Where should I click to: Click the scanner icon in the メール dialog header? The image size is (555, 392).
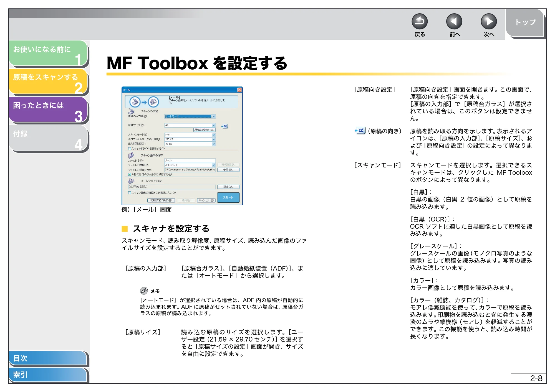pyautogui.click(x=135, y=102)
